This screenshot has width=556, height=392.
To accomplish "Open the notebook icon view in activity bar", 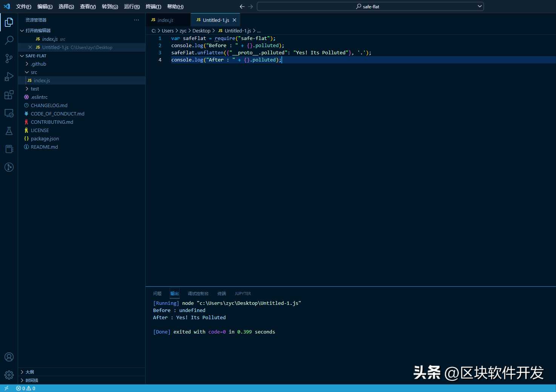I will point(9,149).
